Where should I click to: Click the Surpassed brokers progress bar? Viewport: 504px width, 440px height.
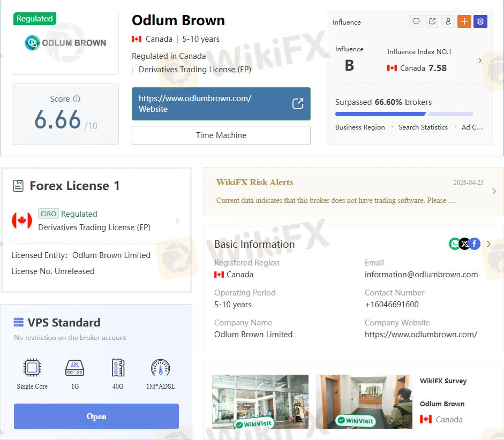tap(404, 114)
